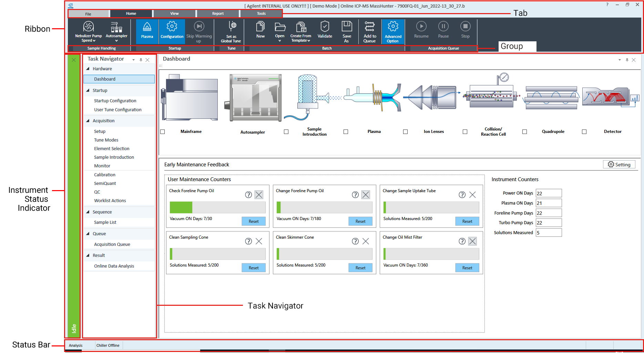644x354 pixels.
Task: Collapse the Acquisition tree section
Action: (88, 121)
